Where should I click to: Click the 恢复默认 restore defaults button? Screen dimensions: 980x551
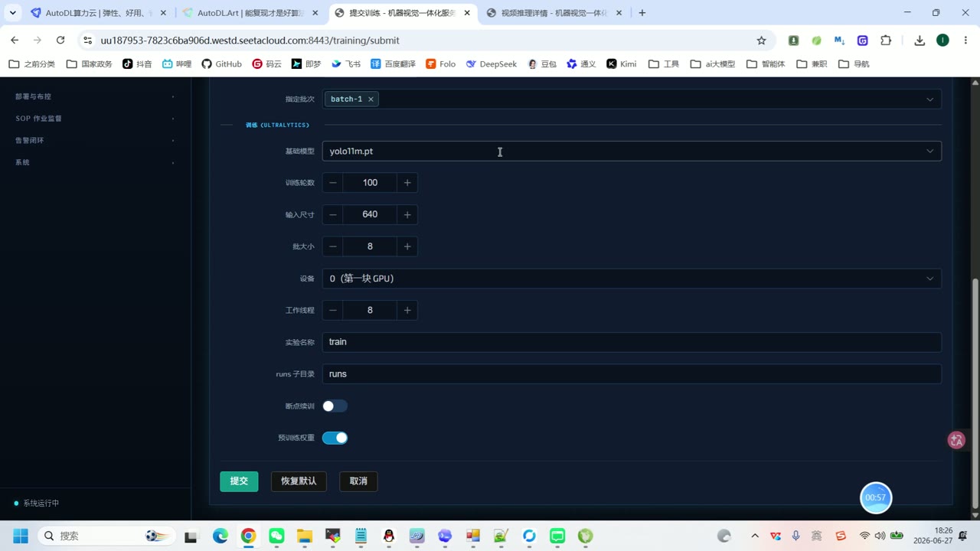click(x=299, y=481)
